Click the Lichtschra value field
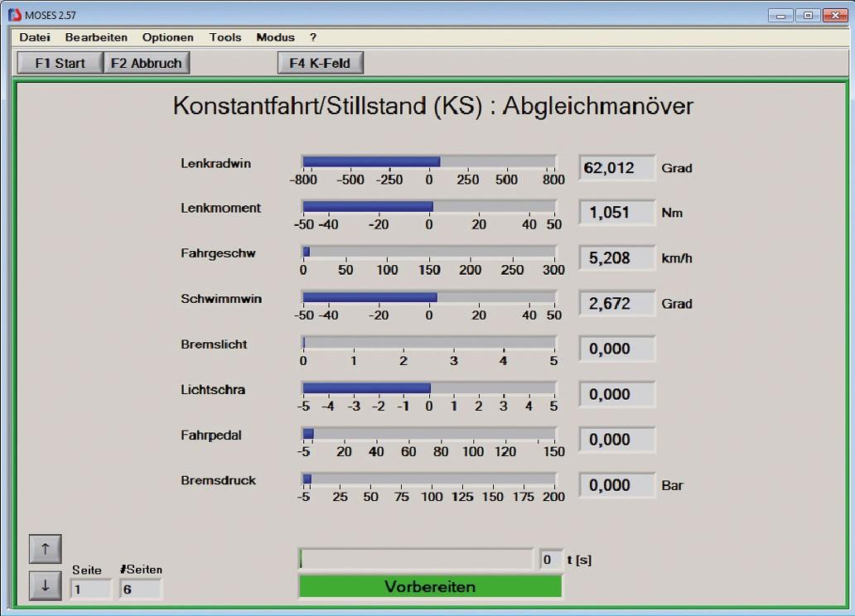 click(x=616, y=394)
